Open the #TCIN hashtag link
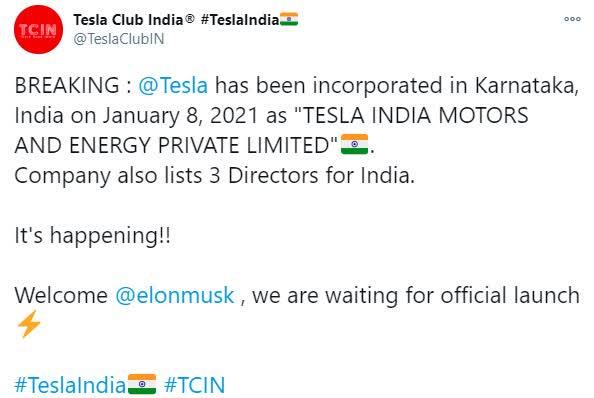The image size is (594, 398). (x=195, y=385)
